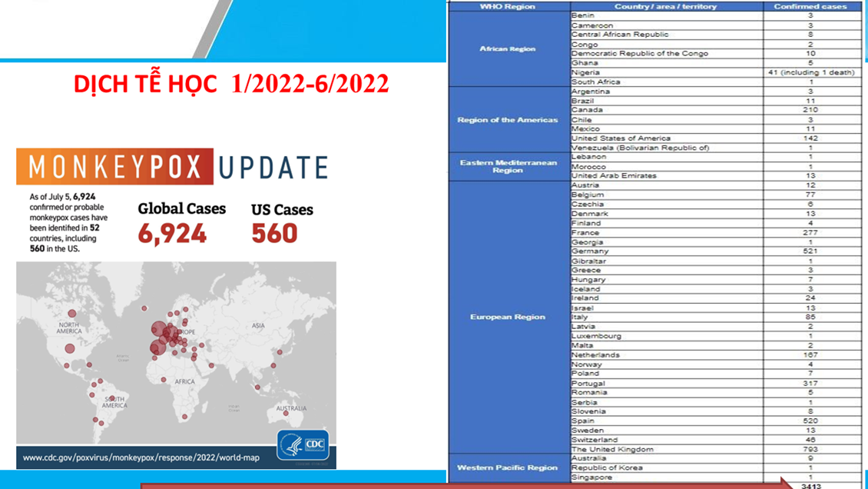
Task: Click the HHS eagle emblem beside CDC
Action: coord(292,445)
